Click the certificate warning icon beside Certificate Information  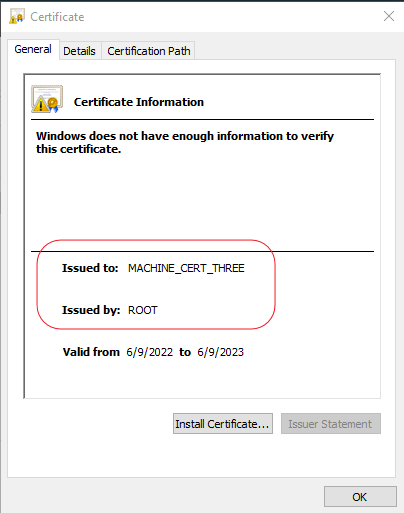click(47, 99)
